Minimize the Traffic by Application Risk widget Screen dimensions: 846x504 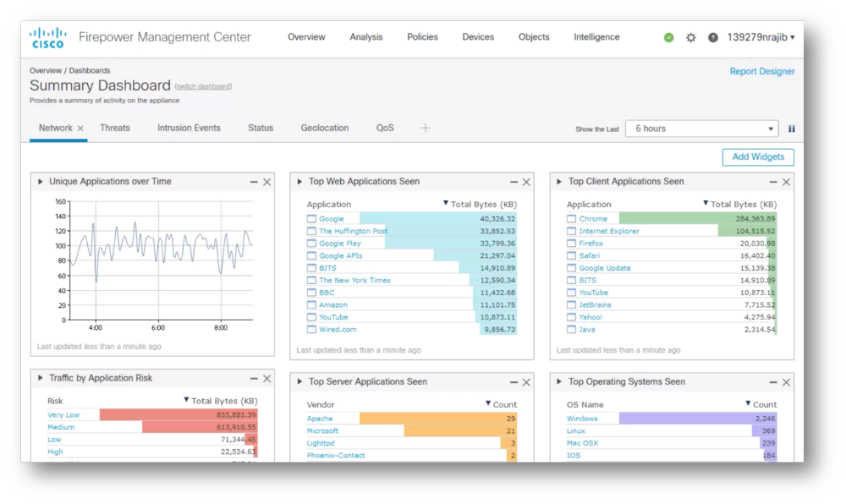coord(254,379)
